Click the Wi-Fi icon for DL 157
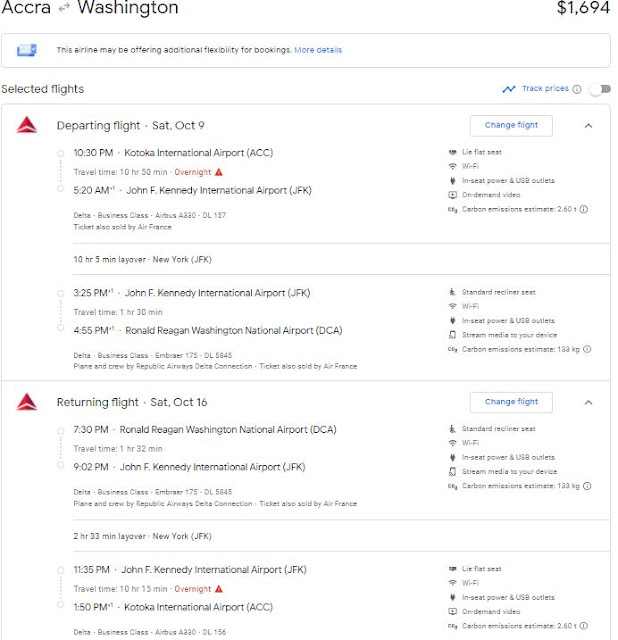Image resolution: width=618 pixels, height=640 pixels. coord(452,166)
